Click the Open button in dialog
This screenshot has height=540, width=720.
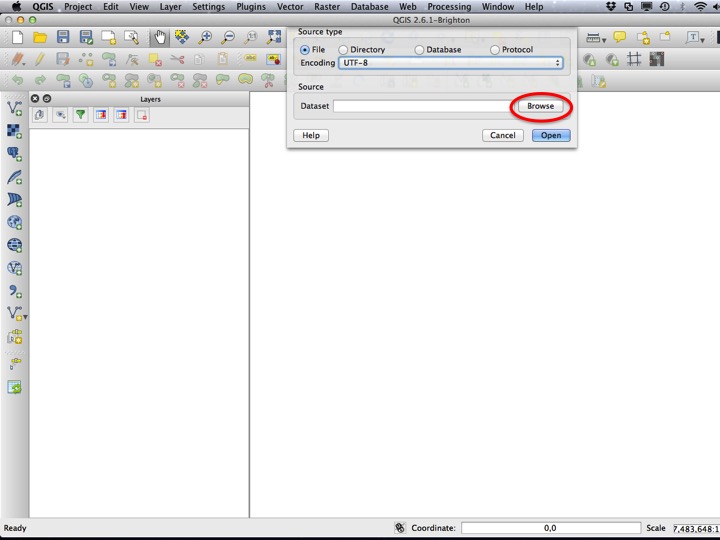point(551,135)
